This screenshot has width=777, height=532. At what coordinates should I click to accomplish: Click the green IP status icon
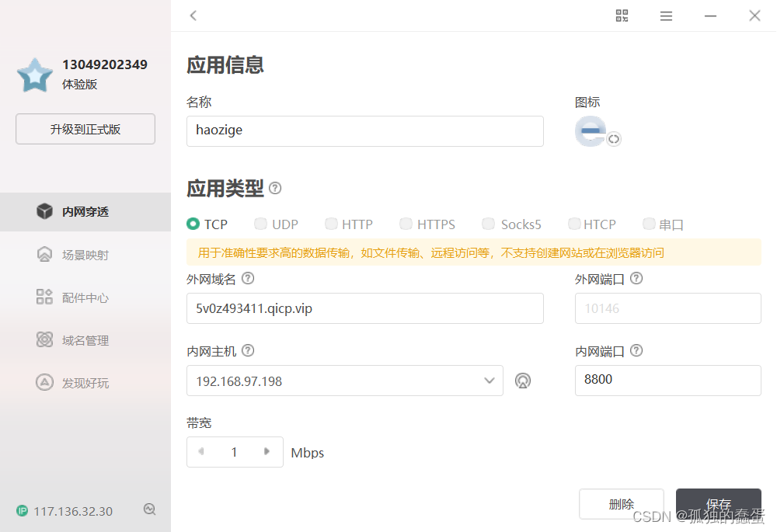pos(23,511)
